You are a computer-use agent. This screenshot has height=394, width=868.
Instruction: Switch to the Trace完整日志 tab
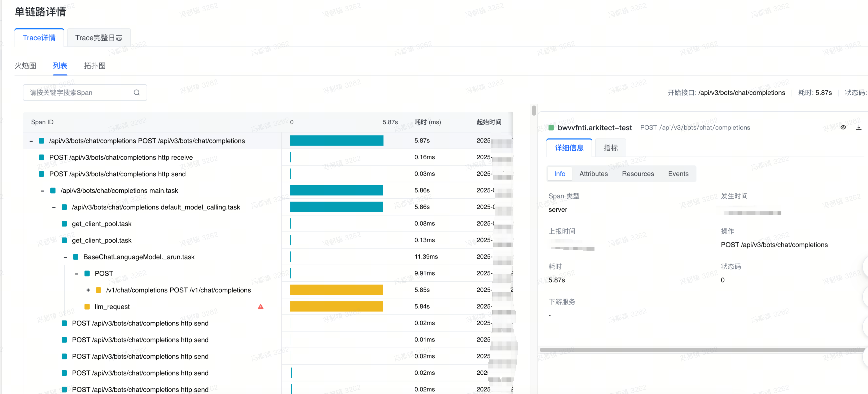point(98,38)
